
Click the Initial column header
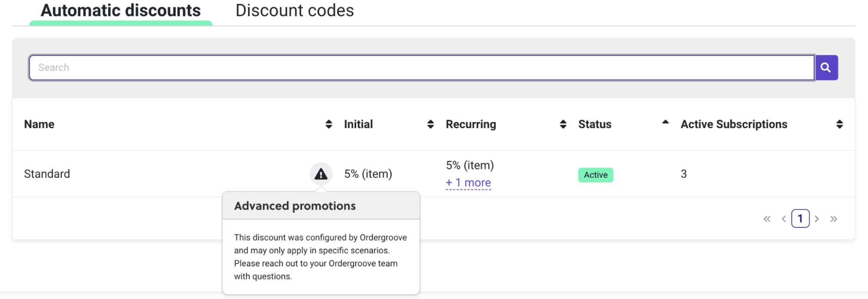click(358, 124)
